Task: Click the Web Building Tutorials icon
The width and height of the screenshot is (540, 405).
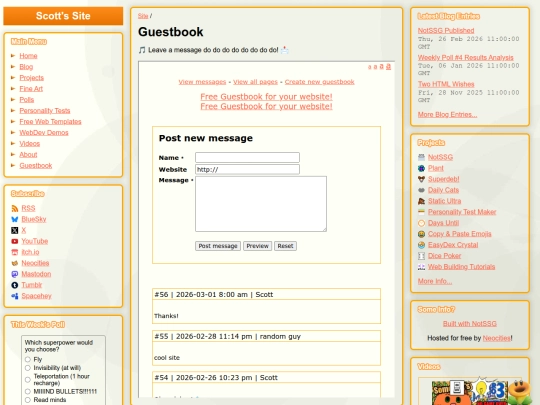Action: coord(421,267)
